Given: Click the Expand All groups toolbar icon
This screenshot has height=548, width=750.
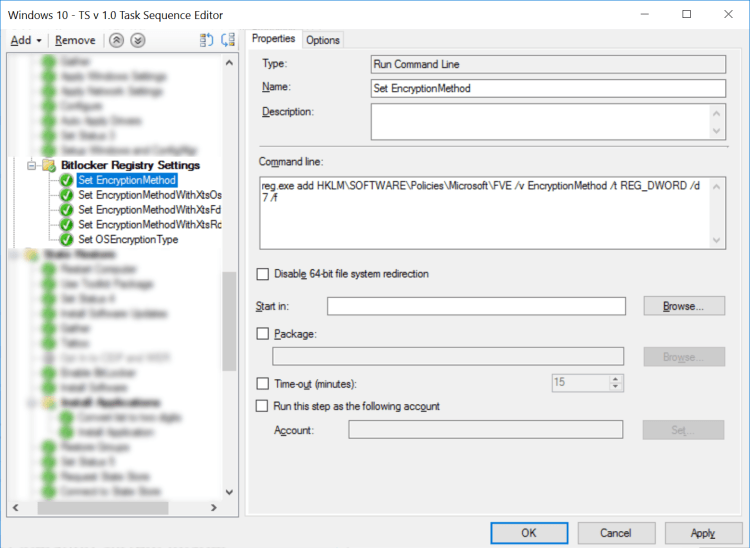Looking at the screenshot, I should point(207,40).
